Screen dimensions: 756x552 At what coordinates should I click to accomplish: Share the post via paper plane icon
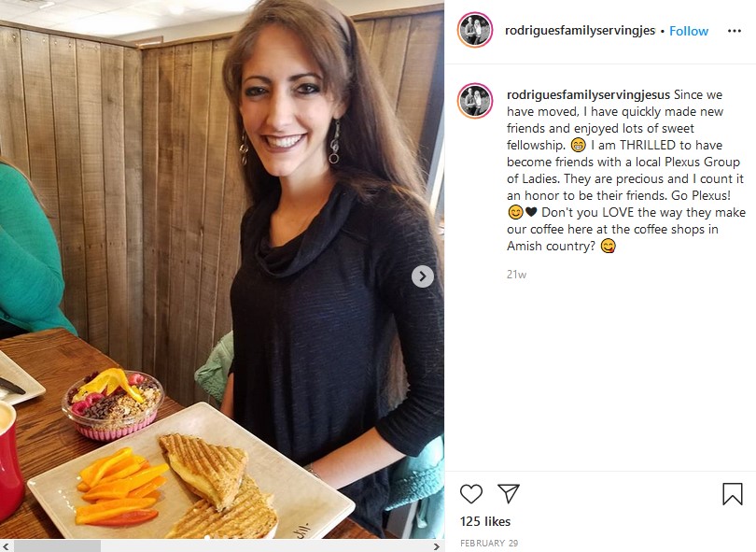[x=508, y=493]
